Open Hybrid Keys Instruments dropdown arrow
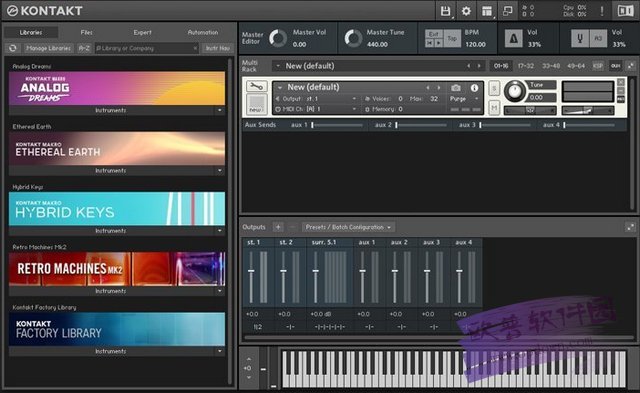This screenshot has width=640, height=393. click(x=220, y=231)
